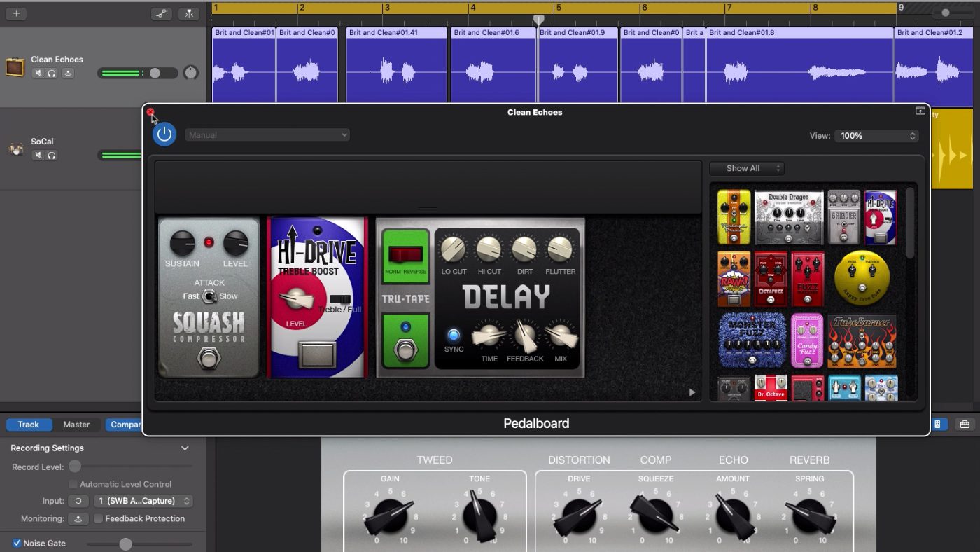
Task: Choose the Double Dragon pedal in browser
Action: click(x=788, y=217)
